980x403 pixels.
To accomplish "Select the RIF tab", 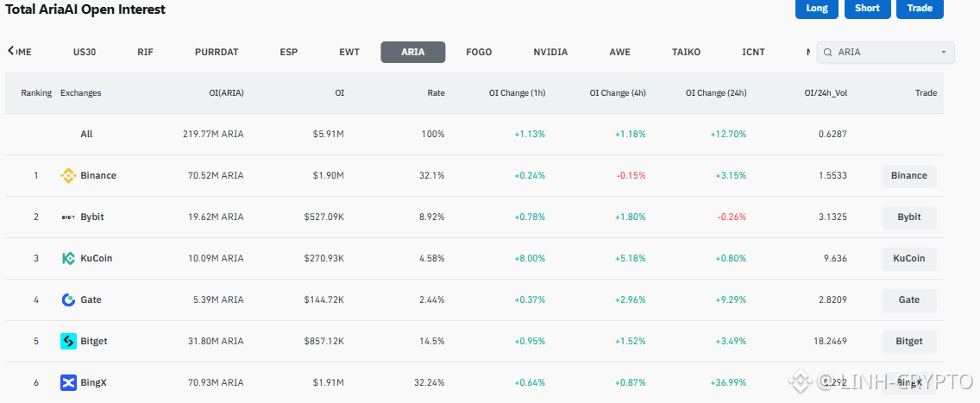I will [x=145, y=52].
